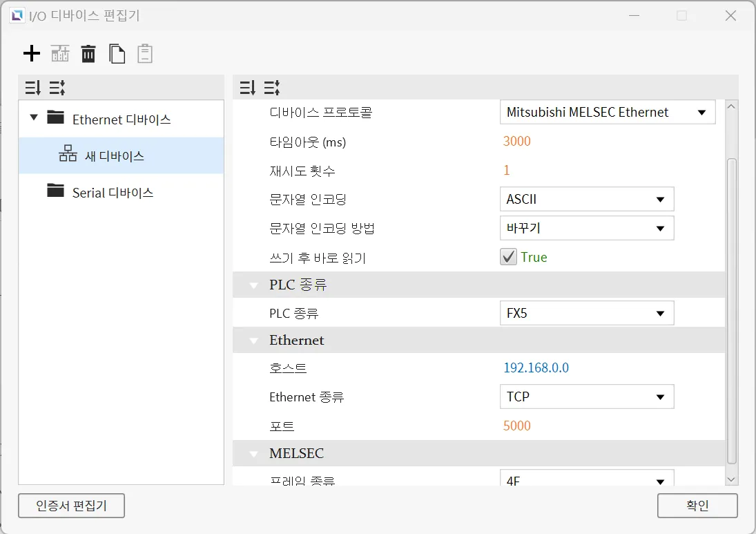Collapse the PLC 종류 section header

coord(254,285)
